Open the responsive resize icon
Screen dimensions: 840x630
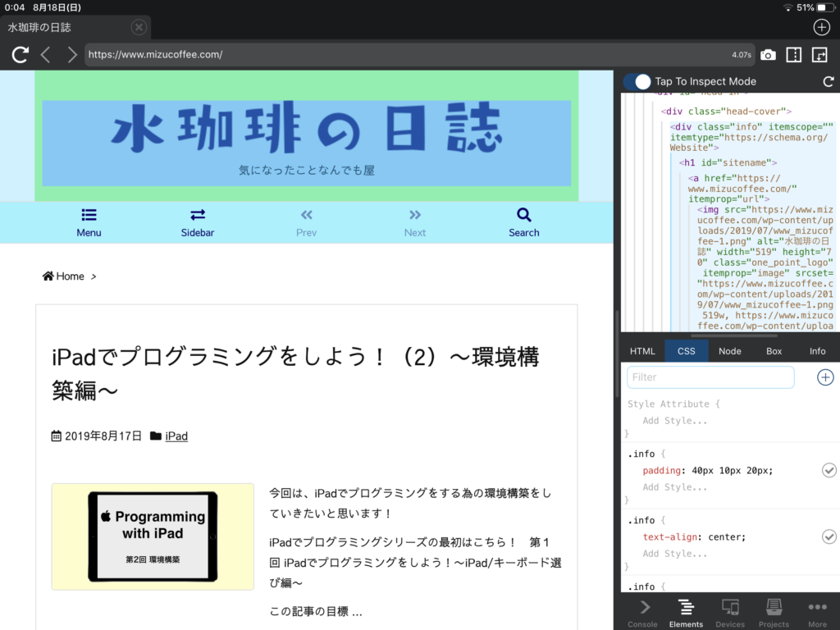pos(819,55)
